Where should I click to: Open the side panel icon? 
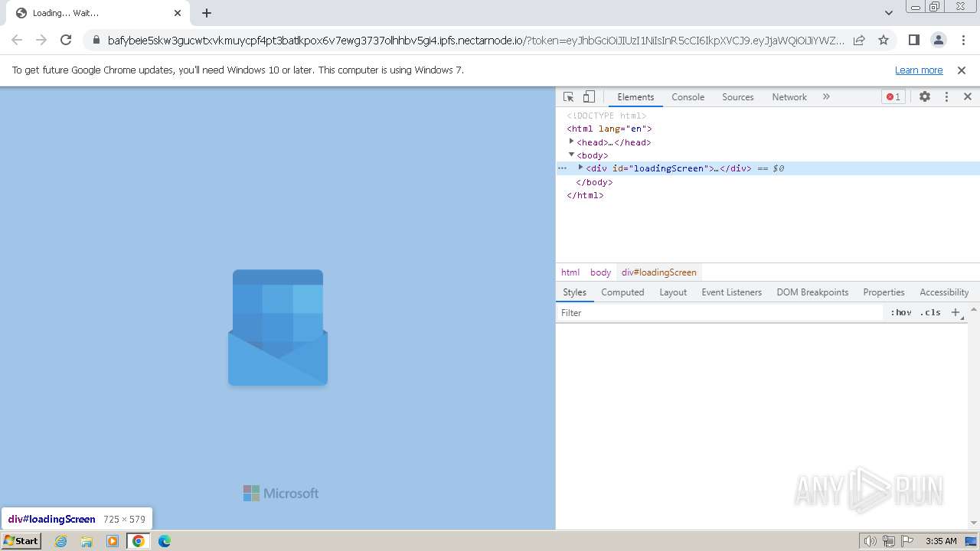(x=913, y=40)
